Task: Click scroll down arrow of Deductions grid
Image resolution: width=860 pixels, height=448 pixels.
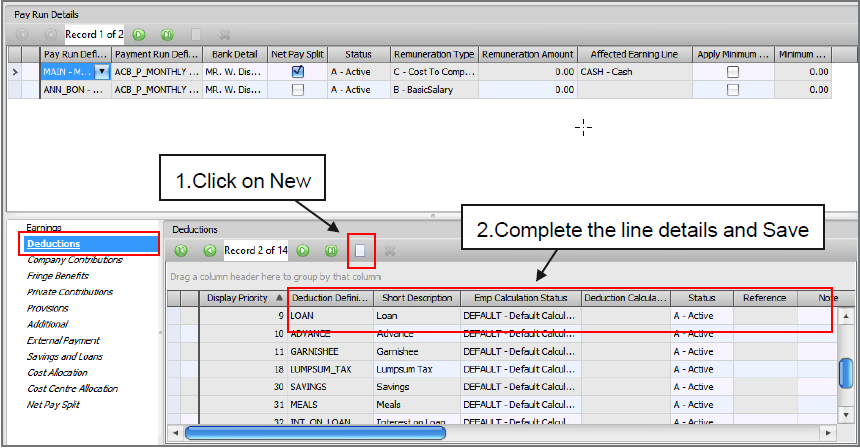Action: [846, 415]
